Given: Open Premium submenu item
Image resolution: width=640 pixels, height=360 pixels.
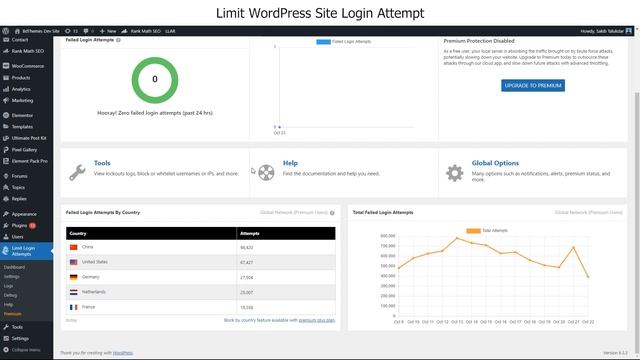Looking at the screenshot, I should pos(13,314).
